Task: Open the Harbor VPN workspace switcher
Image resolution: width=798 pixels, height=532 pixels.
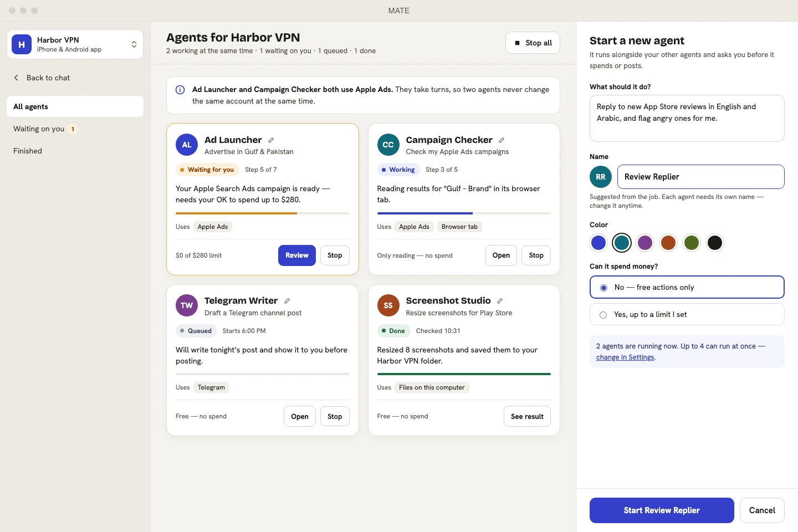Action: [75, 44]
